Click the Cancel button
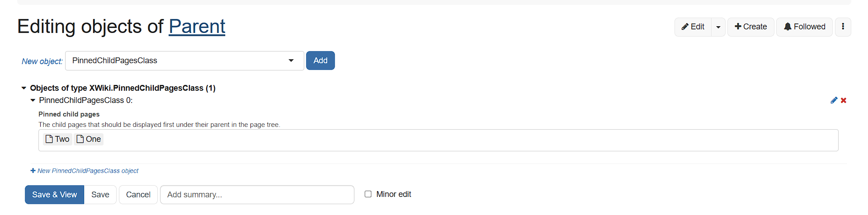Image resolution: width=868 pixels, height=215 pixels. coord(138,195)
